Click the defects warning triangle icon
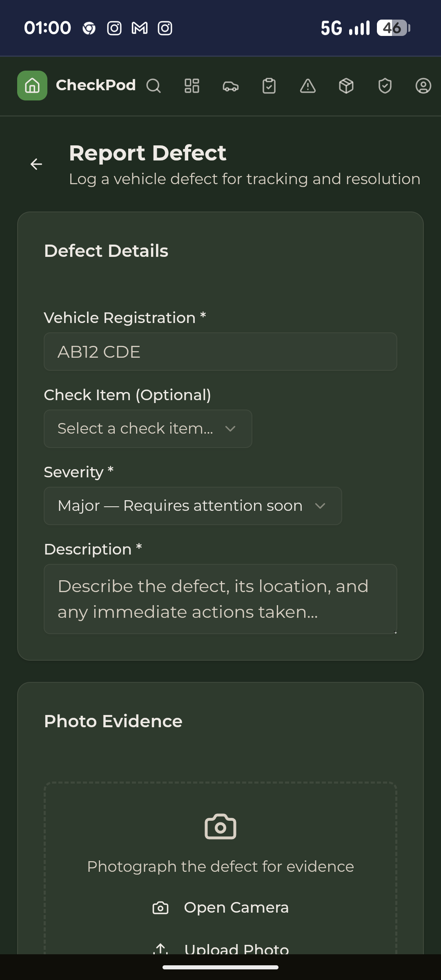441x980 pixels. pyautogui.click(x=307, y=86)
